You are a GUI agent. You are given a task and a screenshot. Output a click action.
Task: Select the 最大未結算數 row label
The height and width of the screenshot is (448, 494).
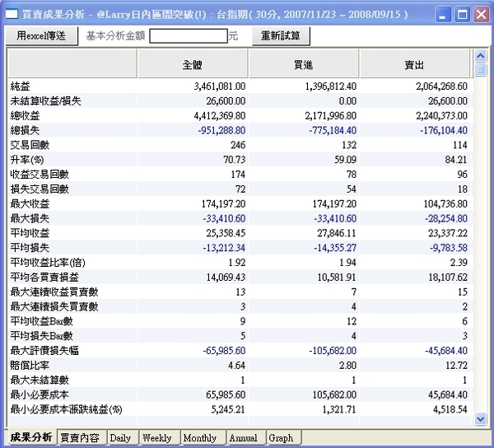[40, 380]
